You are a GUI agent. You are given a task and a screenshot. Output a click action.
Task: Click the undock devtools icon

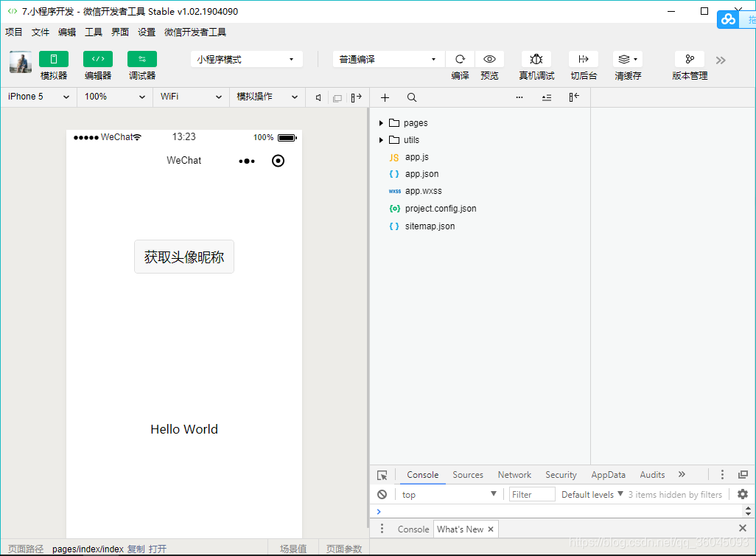743,474
